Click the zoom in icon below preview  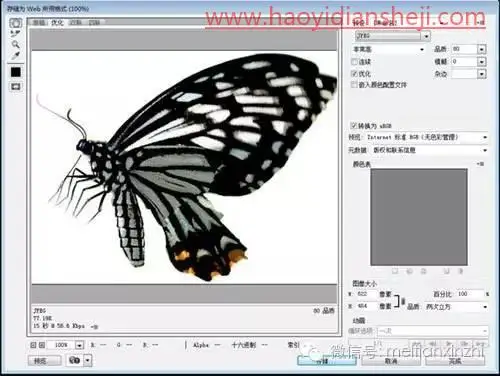point(41,345)
